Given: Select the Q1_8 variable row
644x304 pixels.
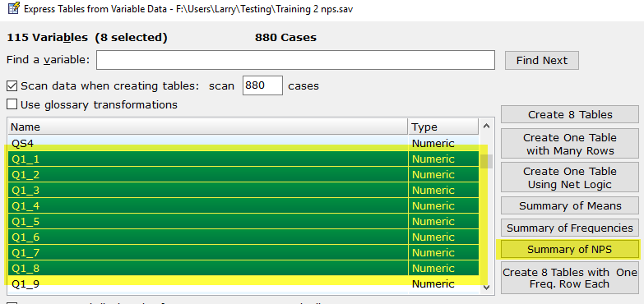Looking at the screenshot, I should [x=243, y=269].
